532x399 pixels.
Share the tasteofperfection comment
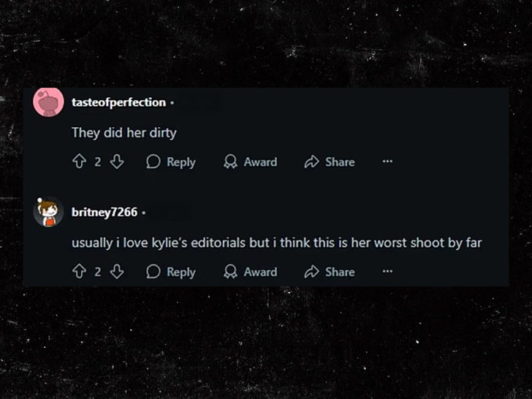click(x=330, y=162)
